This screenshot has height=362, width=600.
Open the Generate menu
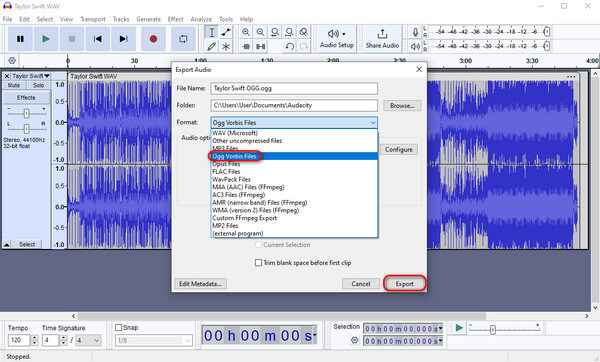click(x=148, y=19)
